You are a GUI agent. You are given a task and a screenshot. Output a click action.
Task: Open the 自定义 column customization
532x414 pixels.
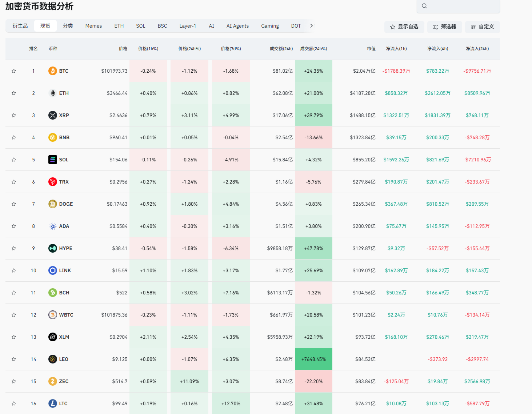(482, 27)
